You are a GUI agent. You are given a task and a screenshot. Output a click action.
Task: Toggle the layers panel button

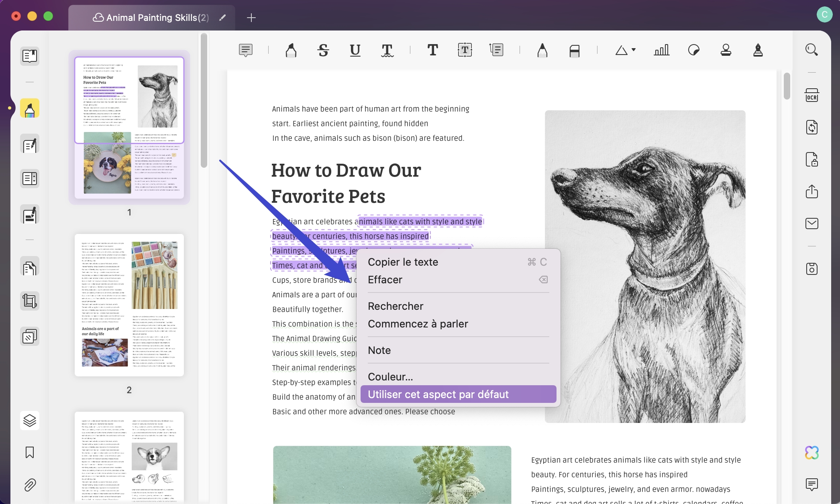(30, 420)
